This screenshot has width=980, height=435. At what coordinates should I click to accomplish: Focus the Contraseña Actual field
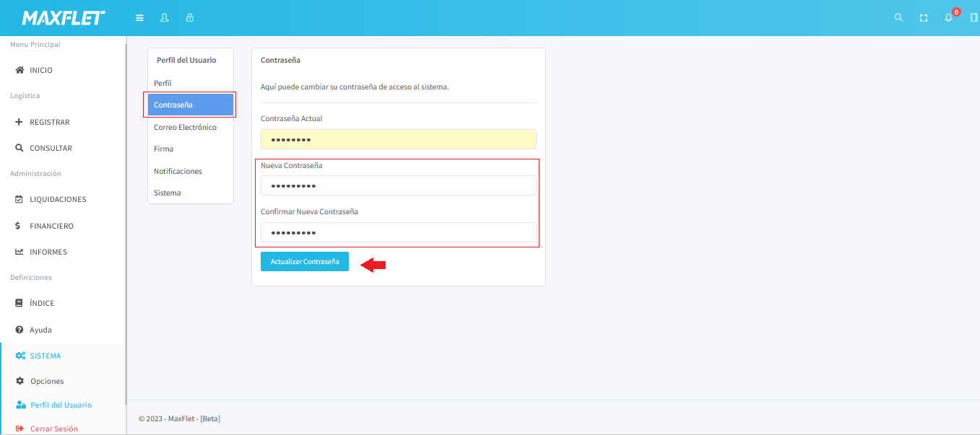pyautogui.click(x=398, y=139)
